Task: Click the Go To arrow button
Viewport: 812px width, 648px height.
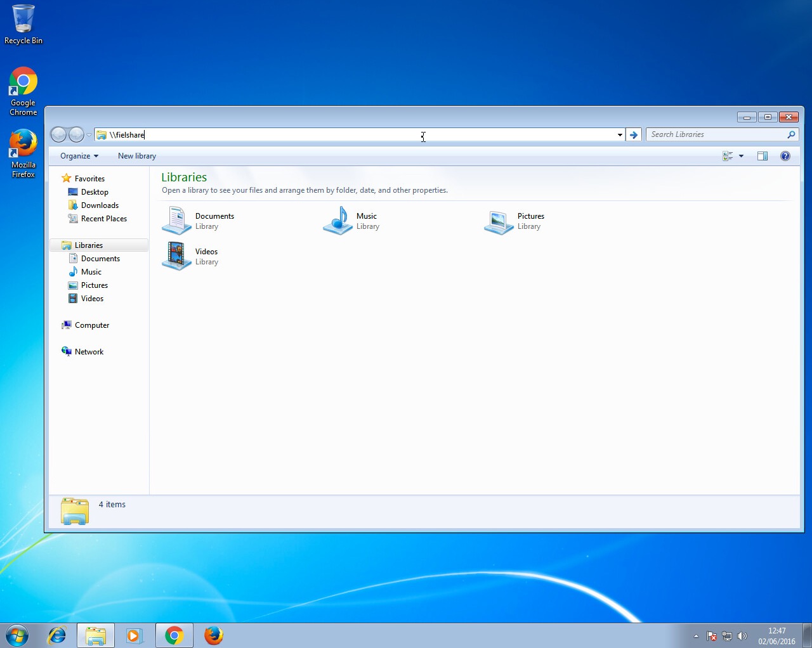Action: point(633,134)
